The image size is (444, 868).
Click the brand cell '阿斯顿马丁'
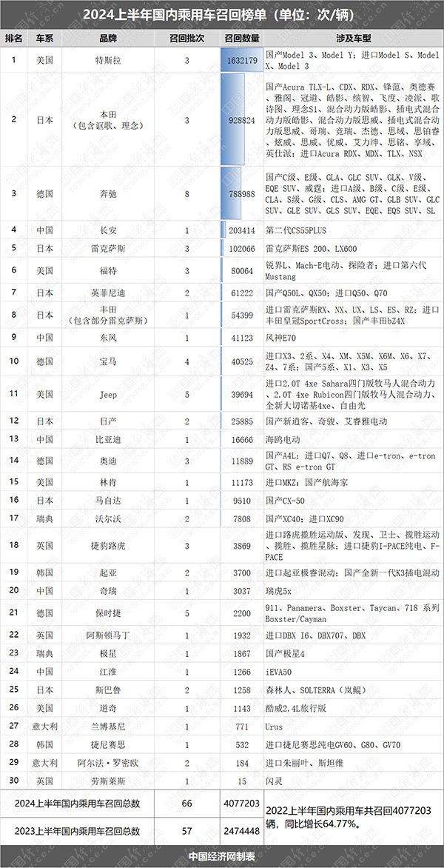(x=108, y=636)
